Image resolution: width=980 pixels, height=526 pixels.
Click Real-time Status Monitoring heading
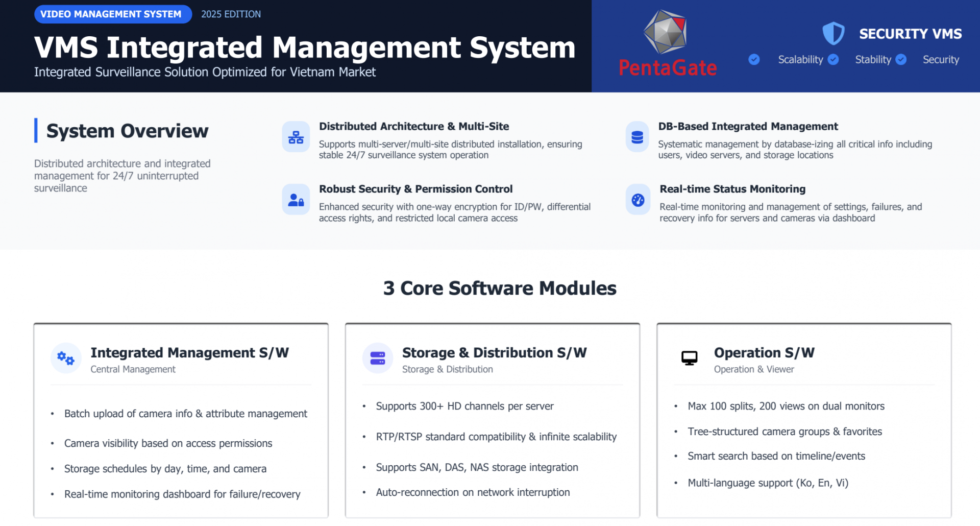pos(732,189)
